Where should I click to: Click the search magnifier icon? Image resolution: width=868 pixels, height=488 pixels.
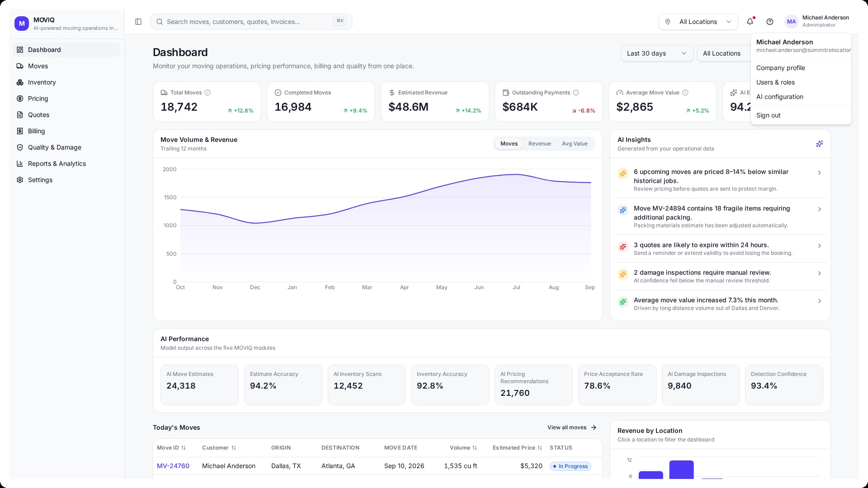click(159, 22)
